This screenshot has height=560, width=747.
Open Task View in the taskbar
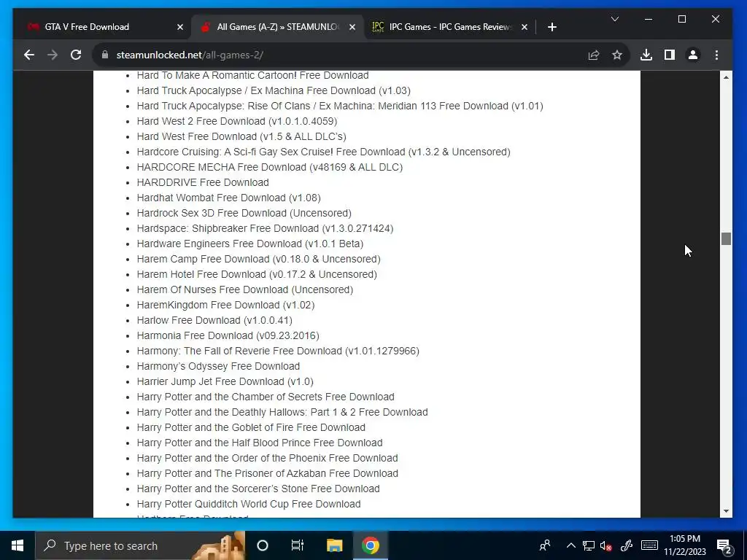coord(298,545)
